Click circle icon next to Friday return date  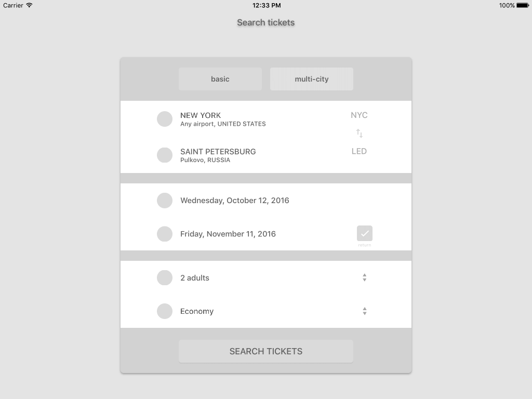click(x=165, y=234)
